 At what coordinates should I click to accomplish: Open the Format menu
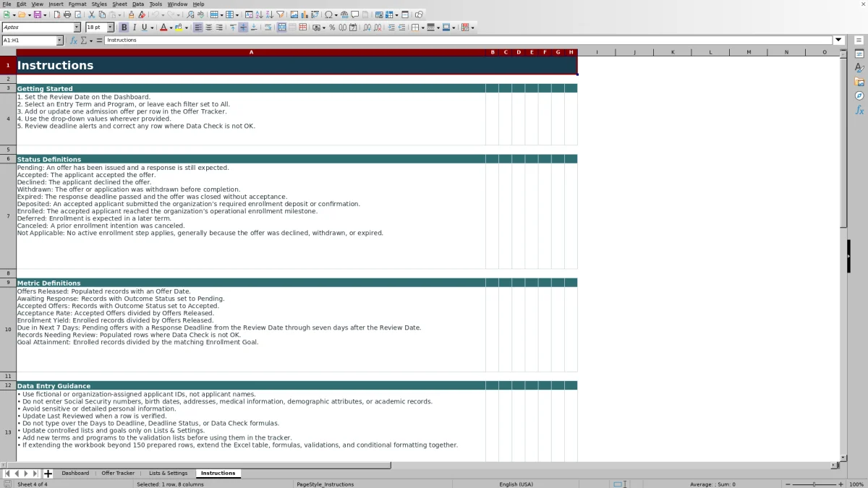(77, 4)
